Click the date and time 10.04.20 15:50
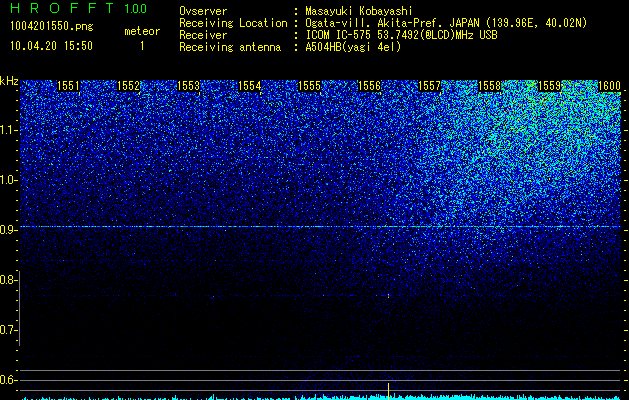The image size is (629, 400). [x=51, y=46]
